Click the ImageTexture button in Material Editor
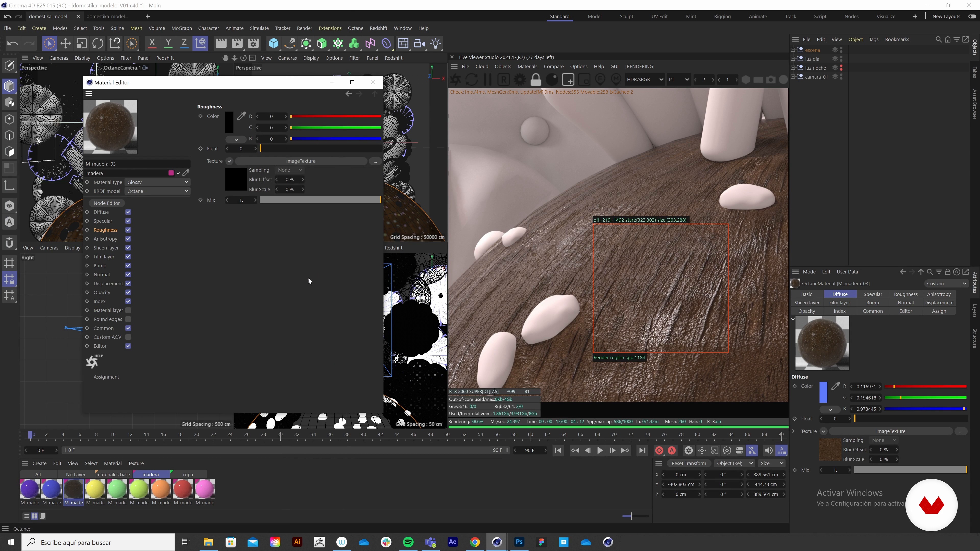The height and width of the screenshot is (551, 980). (x=301, y=161)
